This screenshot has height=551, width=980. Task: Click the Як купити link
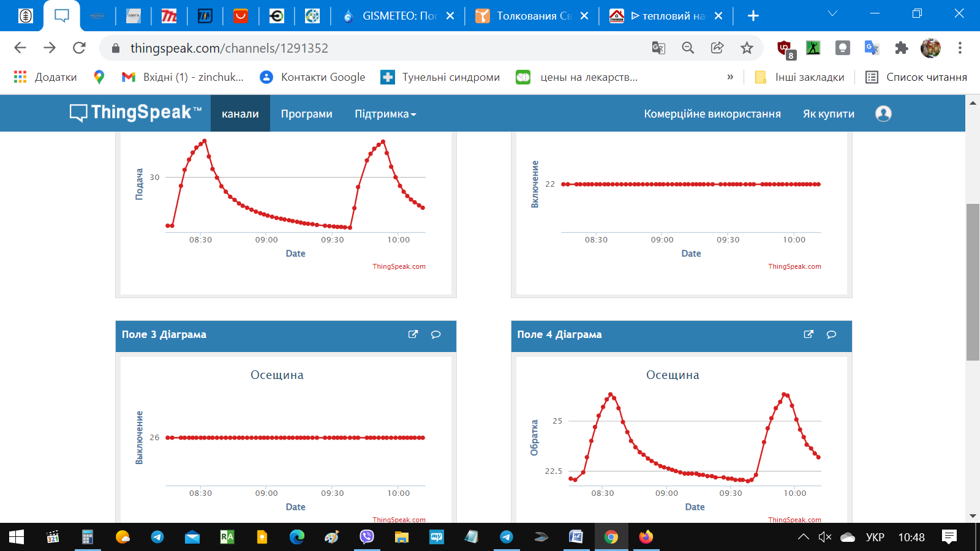(829, 114)
